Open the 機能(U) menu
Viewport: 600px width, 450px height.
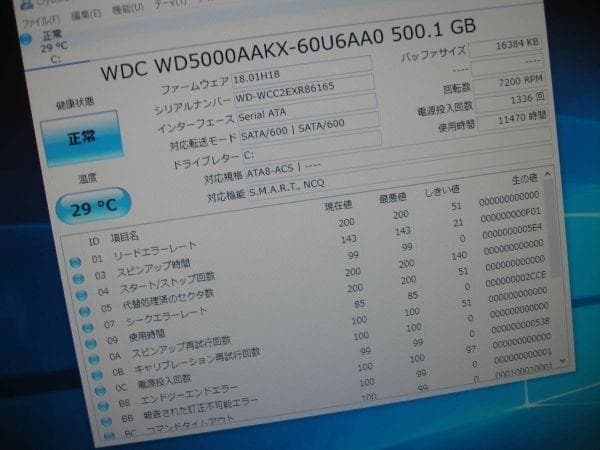128,8
